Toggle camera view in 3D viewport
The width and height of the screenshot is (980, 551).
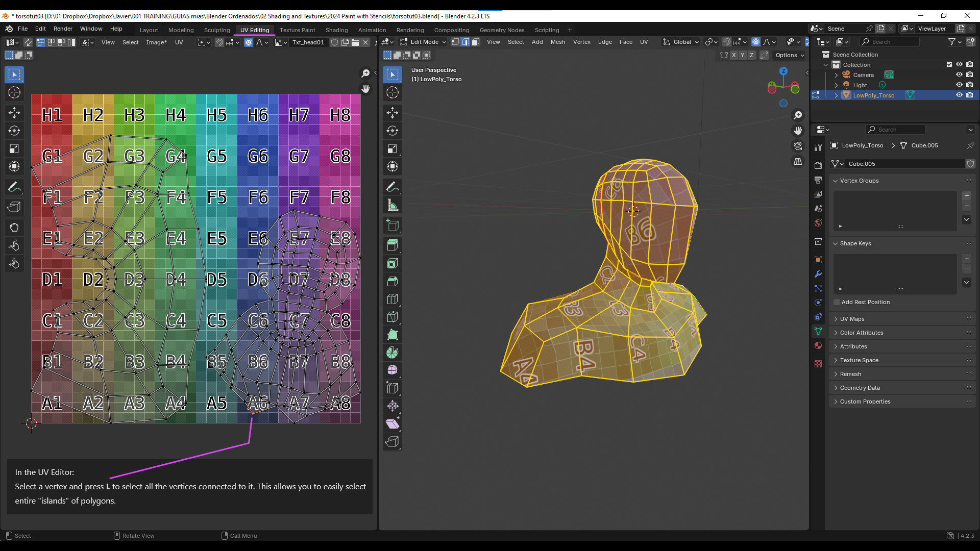[798, 146]
